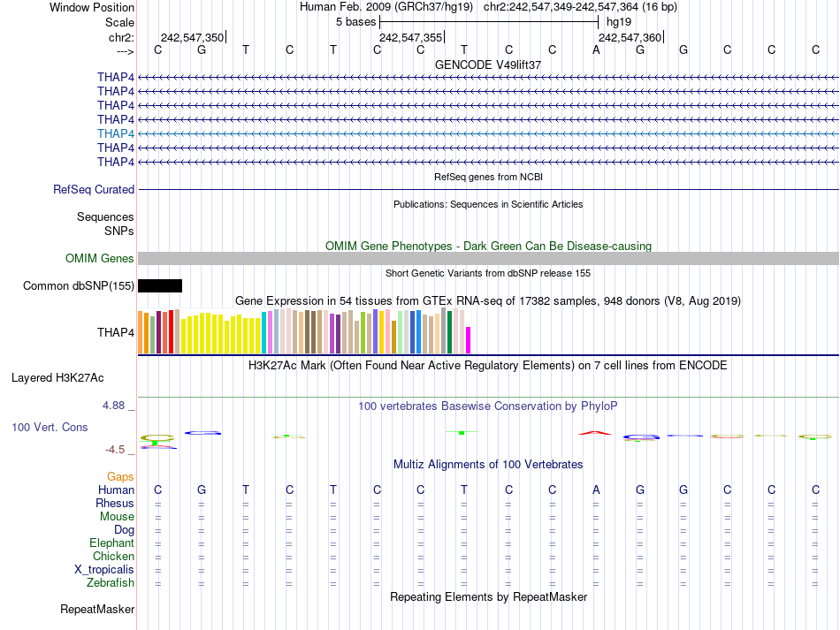Click the Common dbSNP(155) side label
Image resolution: width=840 pixels, height=630 pixels.
[79, 285]
